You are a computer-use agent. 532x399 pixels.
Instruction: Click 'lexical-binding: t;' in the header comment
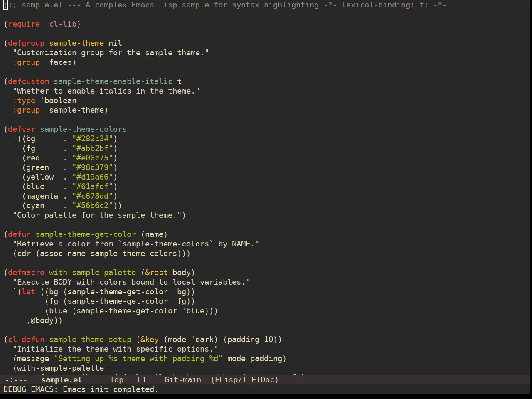tap(384, 5)
